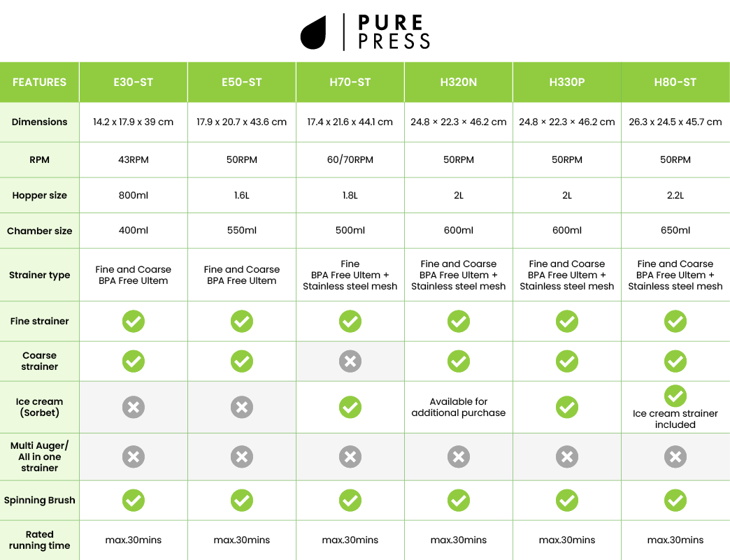Screen dimensions: 730x560
Task: Click the E50-ST ice cream X icon
Action: click(242, 408)
